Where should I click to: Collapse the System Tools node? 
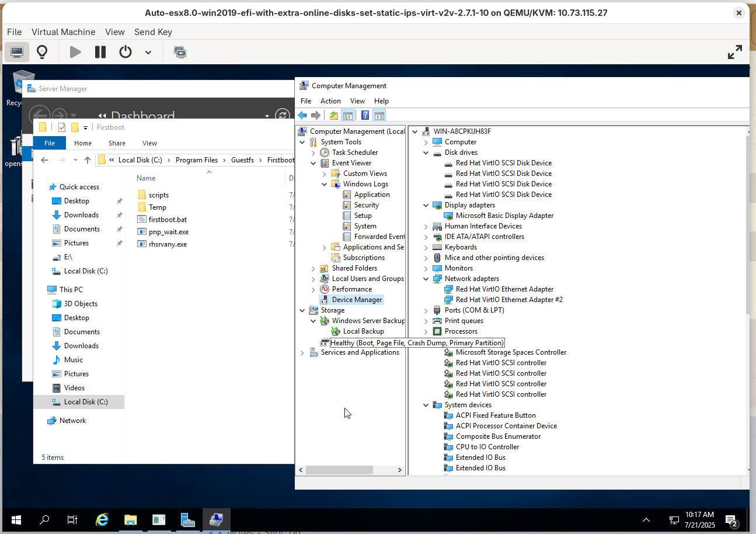(x=302, y=142)
